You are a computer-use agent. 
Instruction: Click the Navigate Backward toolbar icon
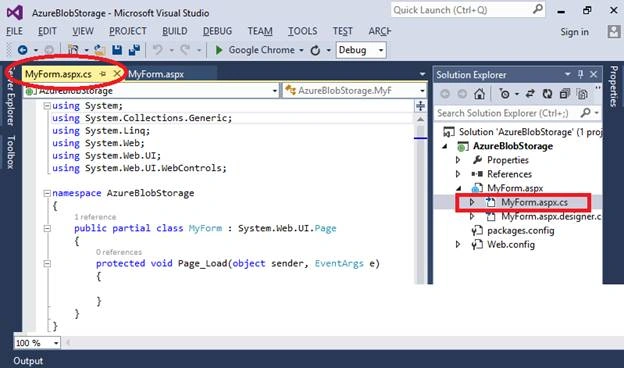pos(23,50)
